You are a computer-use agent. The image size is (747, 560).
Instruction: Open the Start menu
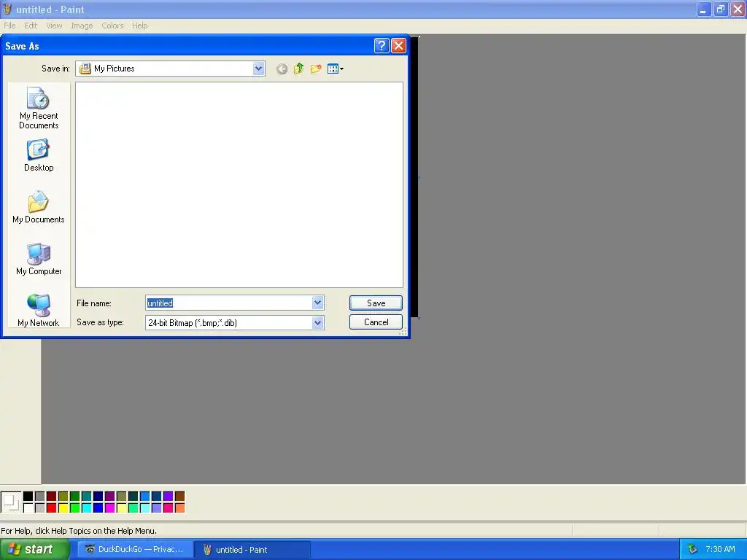(34, 550)
